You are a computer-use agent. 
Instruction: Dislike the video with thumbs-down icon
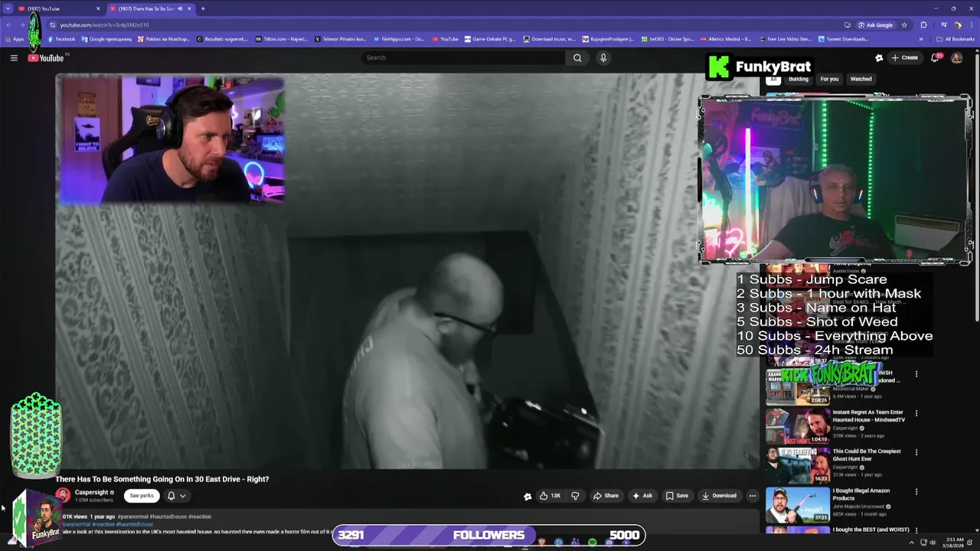tap(575, 496)
